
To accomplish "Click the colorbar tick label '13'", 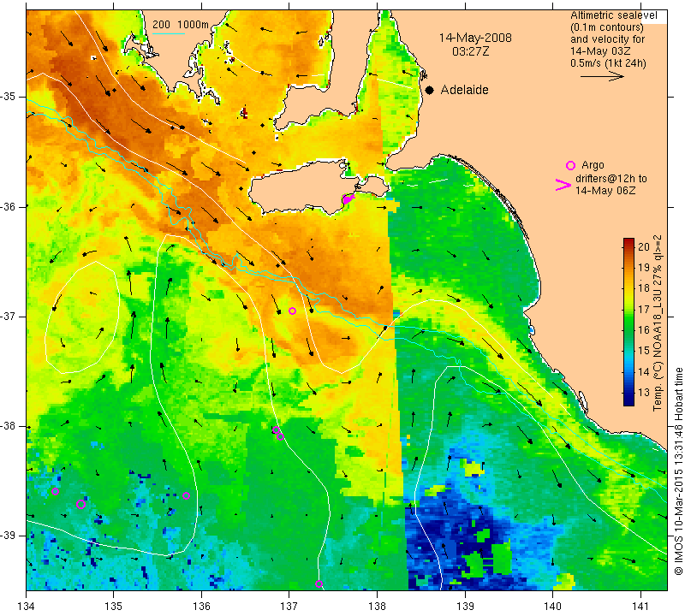I will pos(644,392).
